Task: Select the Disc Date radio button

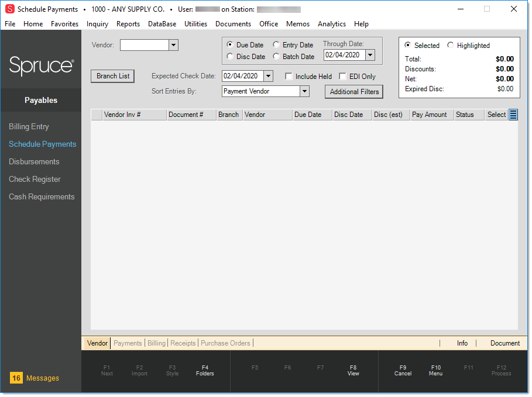Action: click(x=231, y=57)
